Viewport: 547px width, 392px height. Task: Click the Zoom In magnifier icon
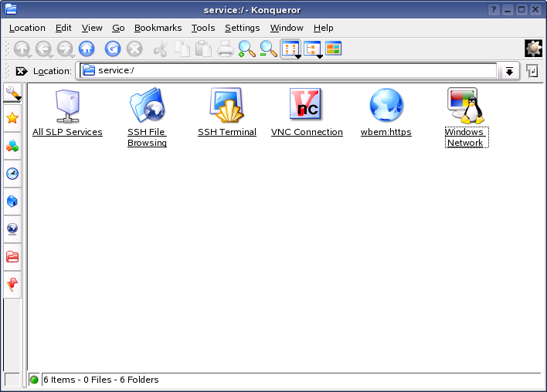point(246,49)
